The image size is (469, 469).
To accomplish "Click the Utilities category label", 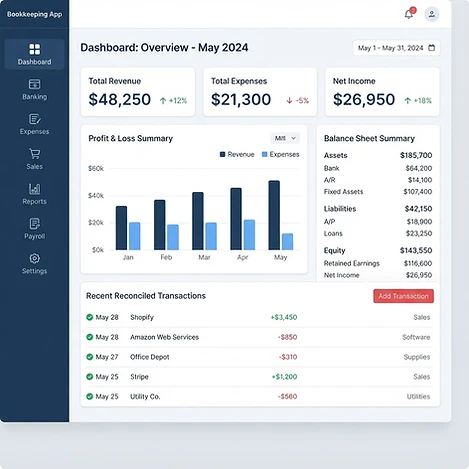I will pyautogui.click(x=418, y=396).
